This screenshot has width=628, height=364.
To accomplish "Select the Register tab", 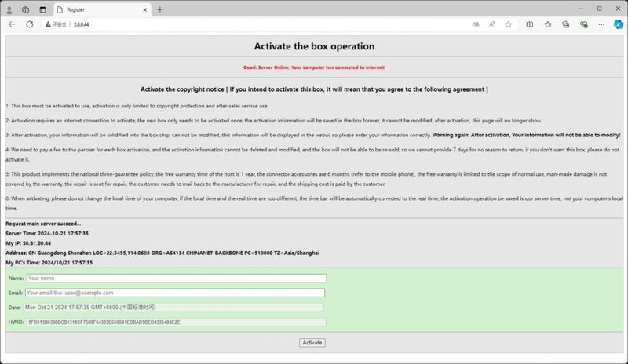I will tap(102, 9).
